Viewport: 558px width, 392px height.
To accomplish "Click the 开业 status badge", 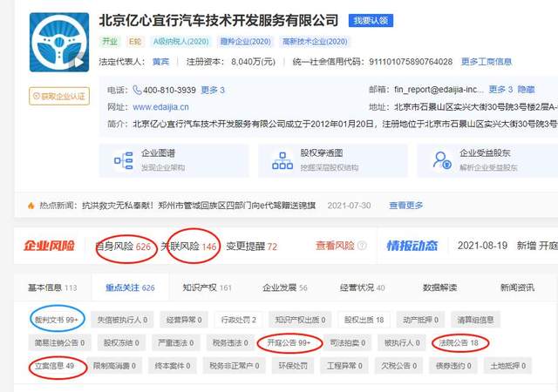I will pos(110,42).
